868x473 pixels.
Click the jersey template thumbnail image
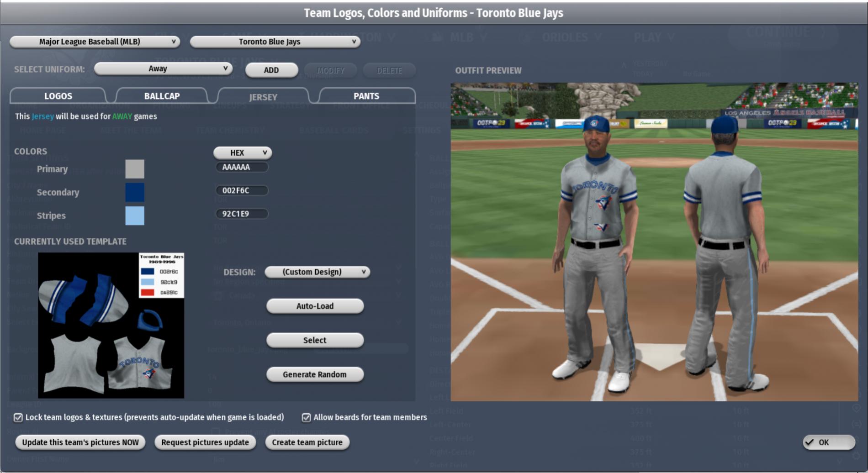(x=111, y=325)
